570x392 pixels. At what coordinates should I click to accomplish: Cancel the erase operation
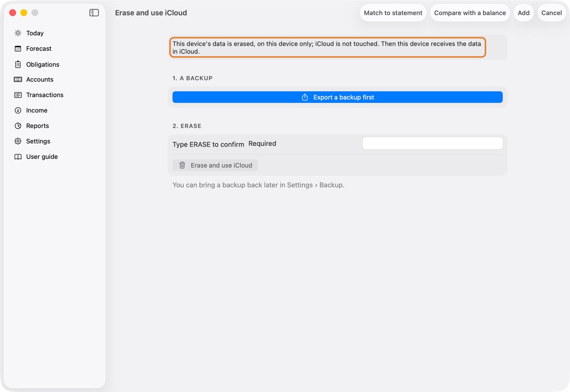tap(552, 13)
